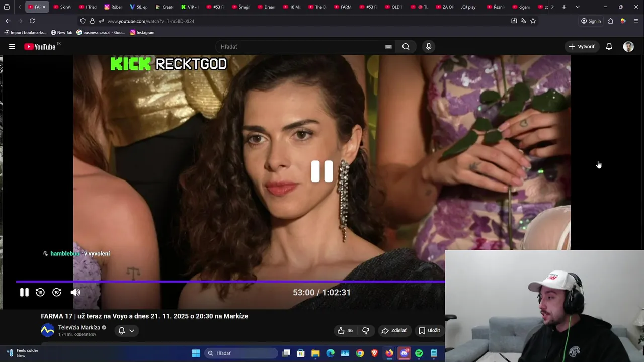
Task: Like the video with thumbs up
Action: [x=345, y=330]
